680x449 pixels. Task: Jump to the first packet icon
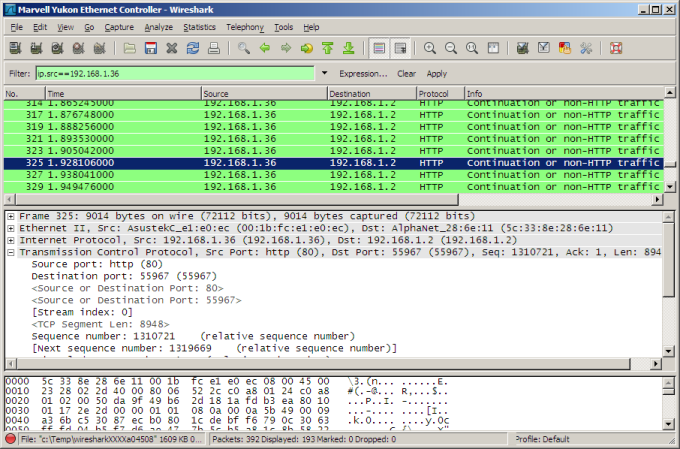click(328, 48)
